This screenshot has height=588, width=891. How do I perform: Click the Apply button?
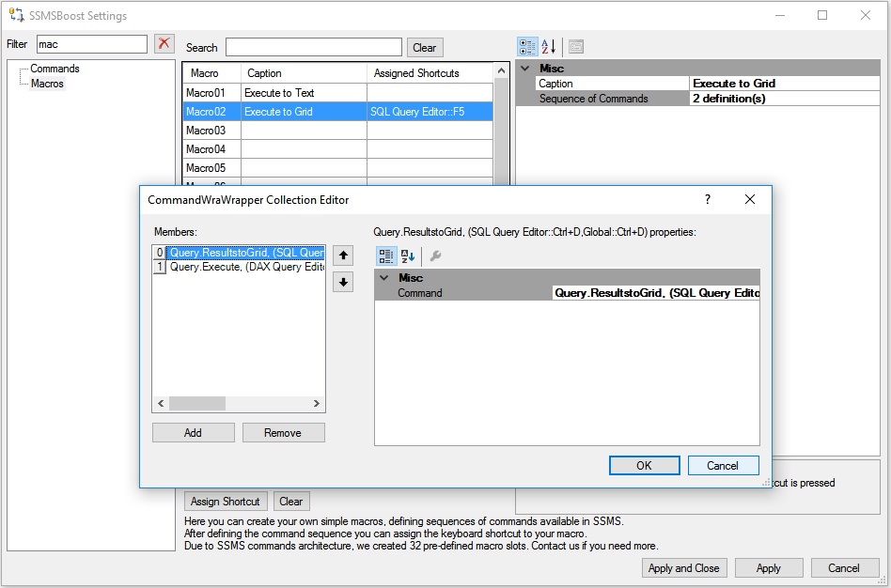coord(769,568)
